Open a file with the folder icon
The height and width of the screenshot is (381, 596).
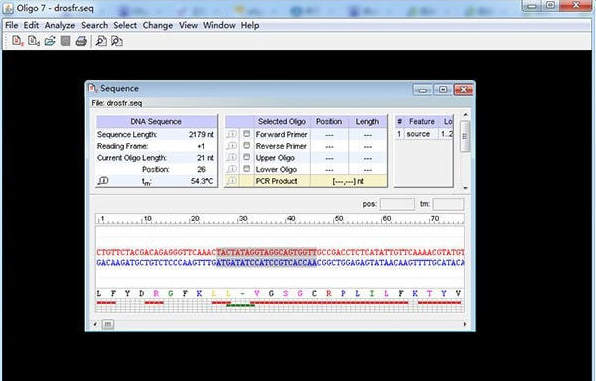coord(50,41)
